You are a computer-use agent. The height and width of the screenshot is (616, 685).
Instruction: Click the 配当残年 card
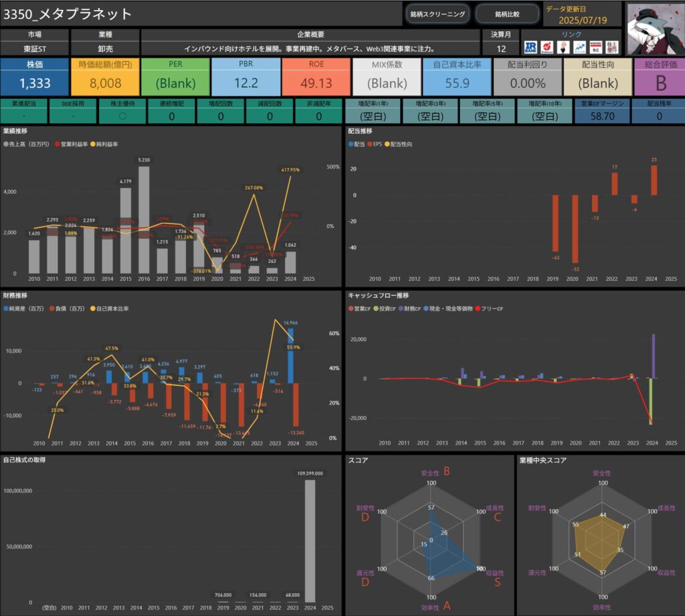pos(659,111)
